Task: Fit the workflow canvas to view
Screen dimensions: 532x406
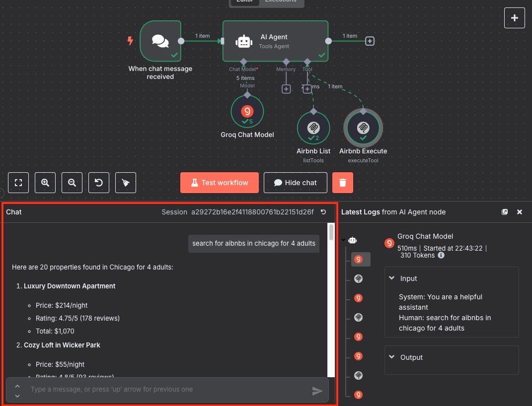Action: click(x=18, y=183)
